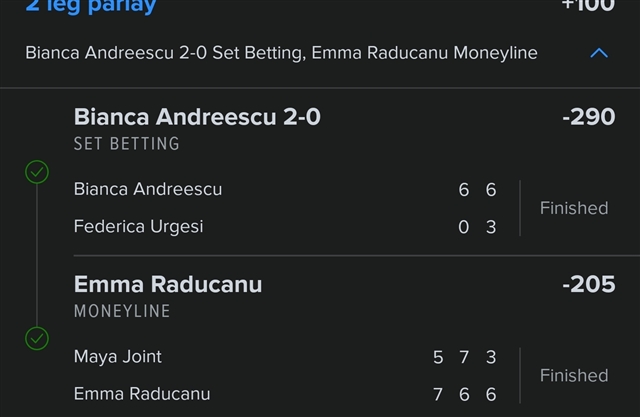Tap the SET BETTING market label
Viewport: 640px width, 417px height.
pyautogui.click(x=127, y=144)
